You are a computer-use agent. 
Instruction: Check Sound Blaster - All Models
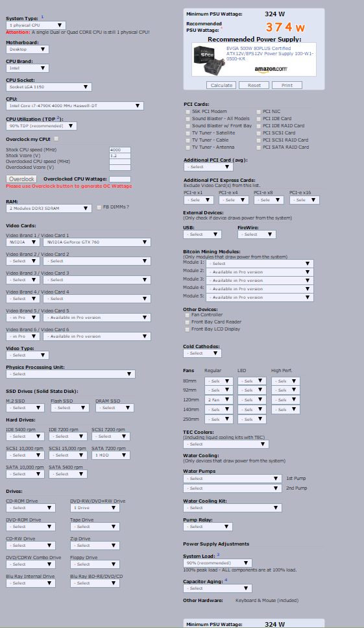click(188, 119)
